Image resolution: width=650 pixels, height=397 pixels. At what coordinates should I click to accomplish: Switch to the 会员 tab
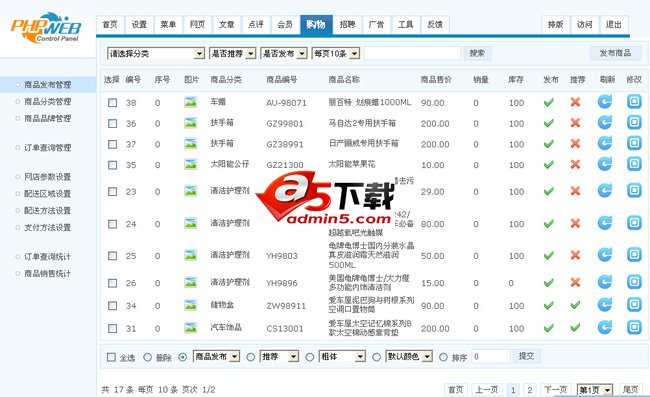pos(285,24)
